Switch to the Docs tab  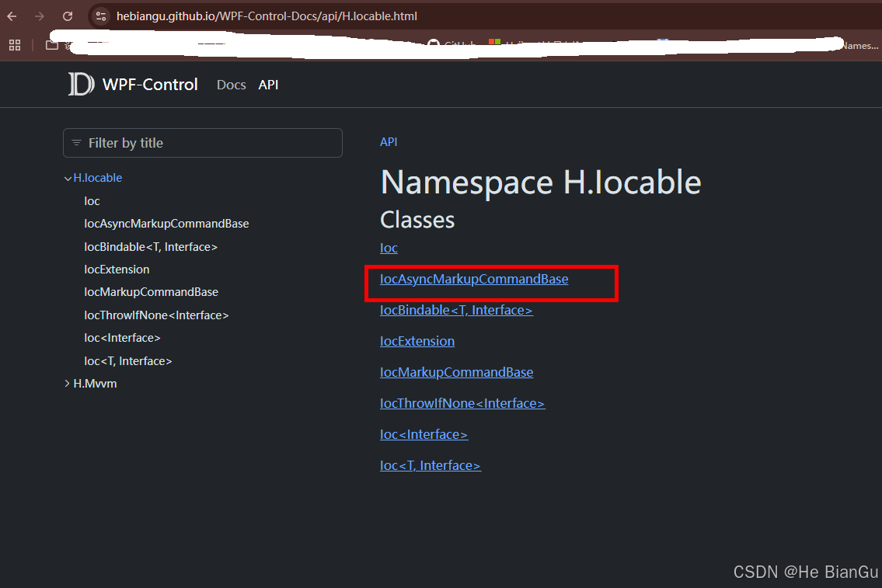pyautogui.click(x=232, y=85)
